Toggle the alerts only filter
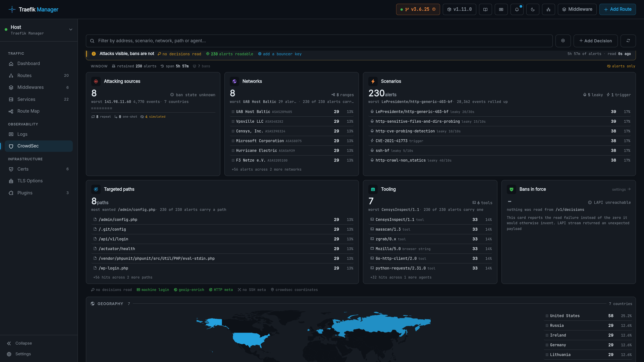644x362 pixels. coord(621,66)
